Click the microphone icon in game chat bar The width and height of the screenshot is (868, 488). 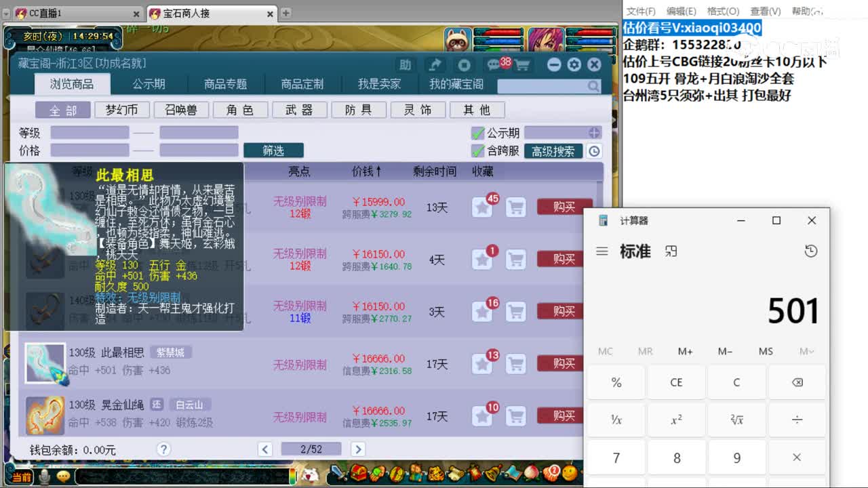tap(45, 477)
